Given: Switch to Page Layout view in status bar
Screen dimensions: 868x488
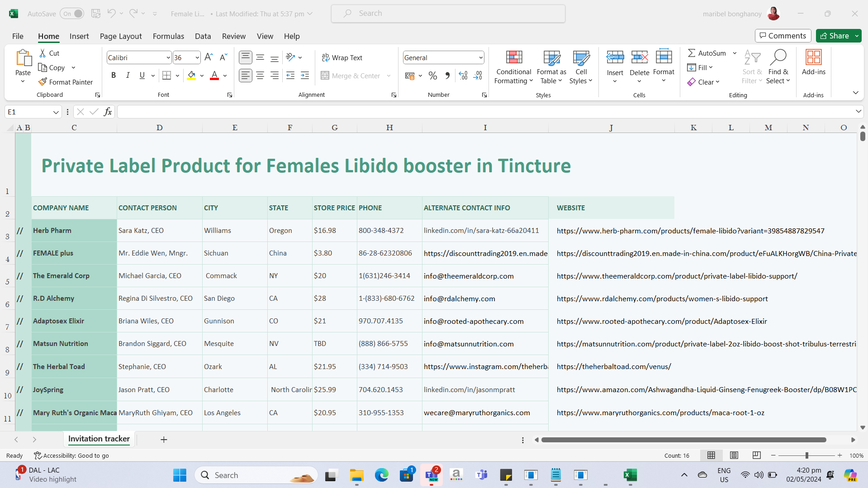Looking at the screenshot, I should (x=734, y=455).
